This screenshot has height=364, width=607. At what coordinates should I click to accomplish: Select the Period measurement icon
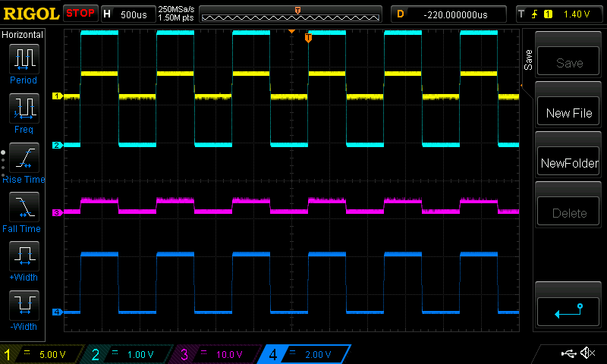pos(24,59)
